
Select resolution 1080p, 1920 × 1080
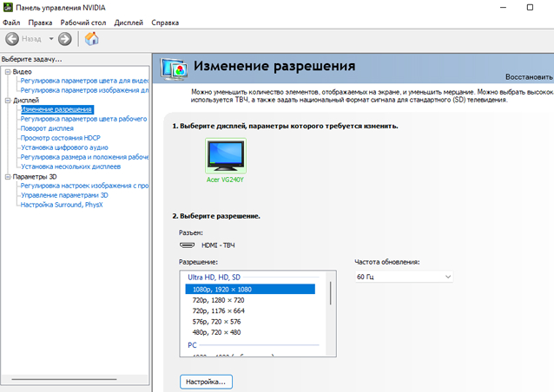tap(250, 290)
